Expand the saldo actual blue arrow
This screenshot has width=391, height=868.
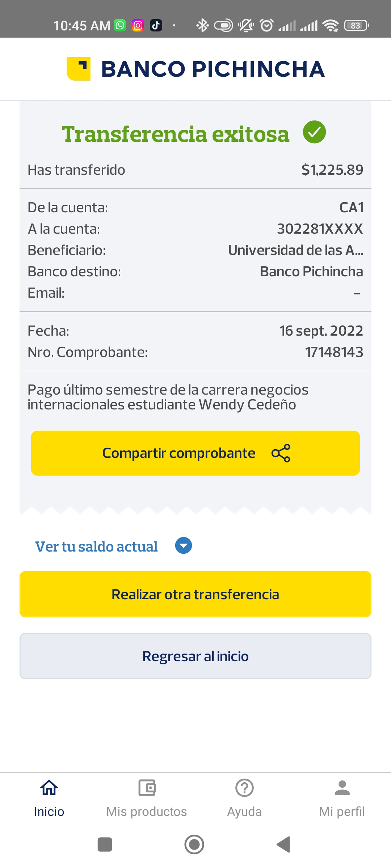click(x=184, y=546)
